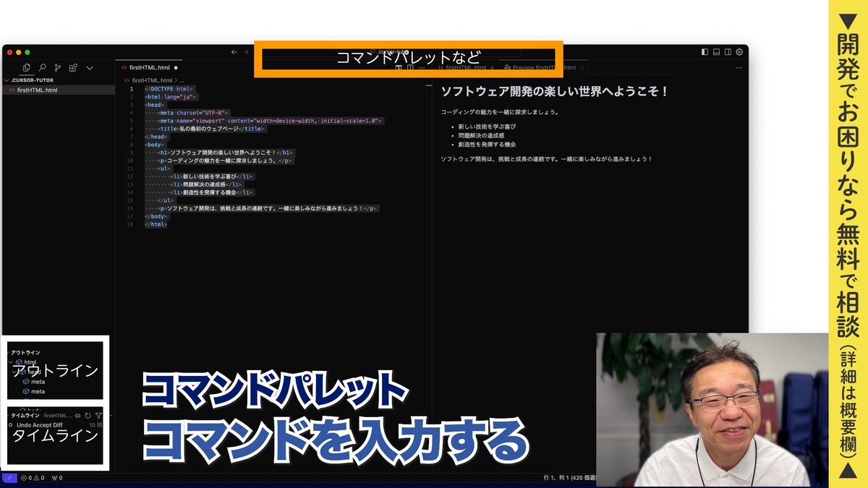Viewport: 868px width, 488px height.
Task: Open the Source Control view icon
Action: coord(58,67)
